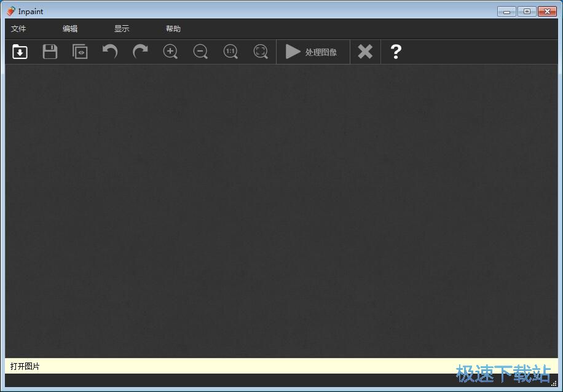Close the Inpaint window
563x392 pixels.
point(547,12)
